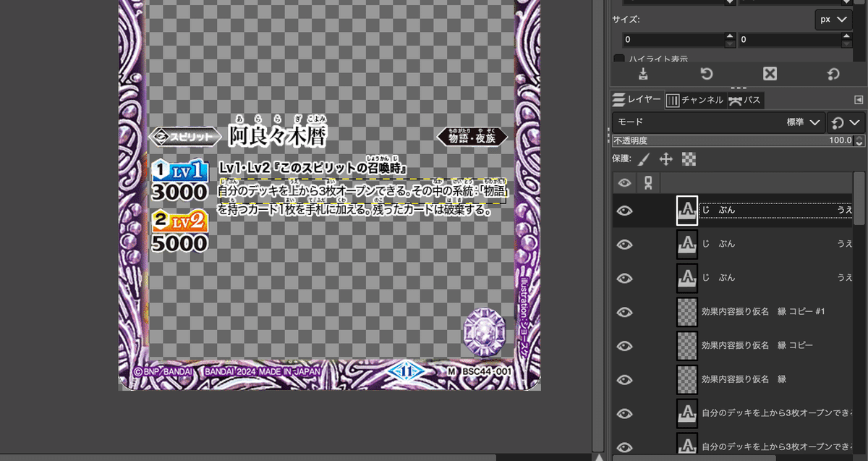Screen dimensions: 868x461
Task: Hide the 効果内容振り仮名 縁 layer
Action: tap(624, 379)
